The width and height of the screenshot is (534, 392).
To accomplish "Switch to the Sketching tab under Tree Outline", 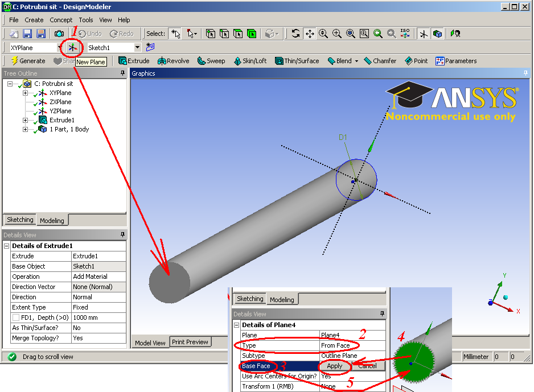I will pos(20,220).
